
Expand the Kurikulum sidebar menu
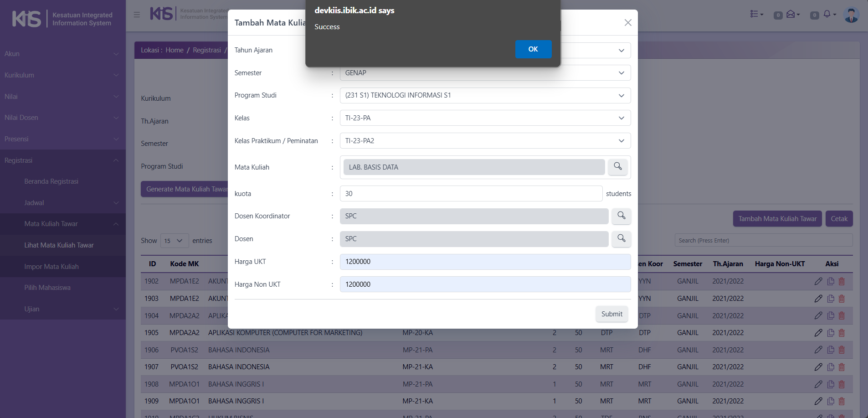(62, 75)
